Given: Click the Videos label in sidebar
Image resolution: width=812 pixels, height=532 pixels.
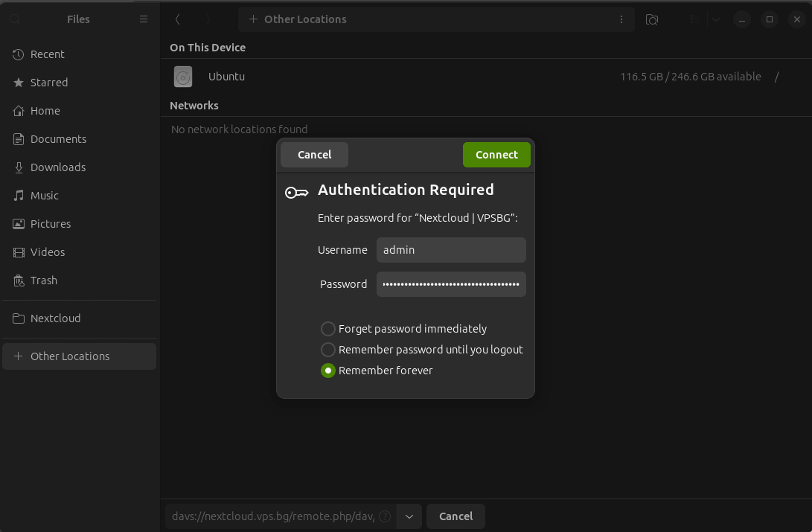Looking at the screenshot, I should (48, 252).
